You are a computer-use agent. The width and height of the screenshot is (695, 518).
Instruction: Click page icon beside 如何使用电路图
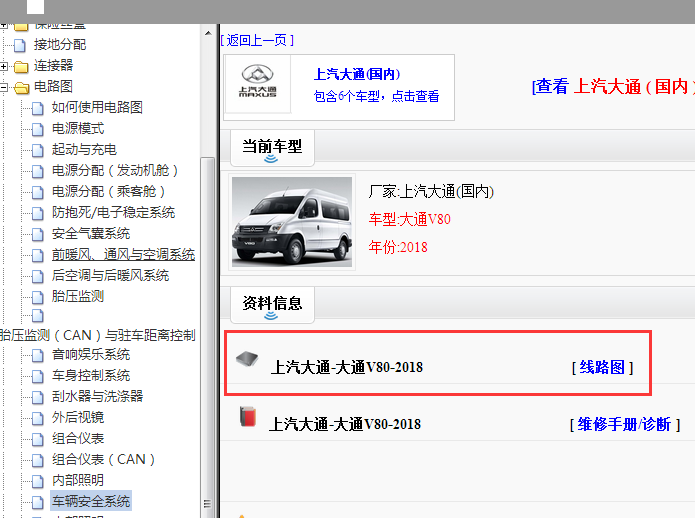click(x=38, y=108)
